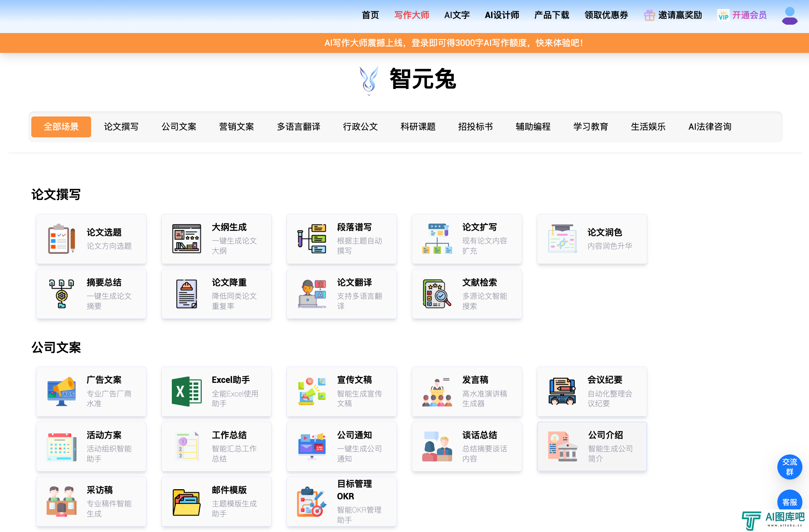Click the 全能Excel使用助手 description
This screenshot has width=809, height=532.
click(235, 399)
